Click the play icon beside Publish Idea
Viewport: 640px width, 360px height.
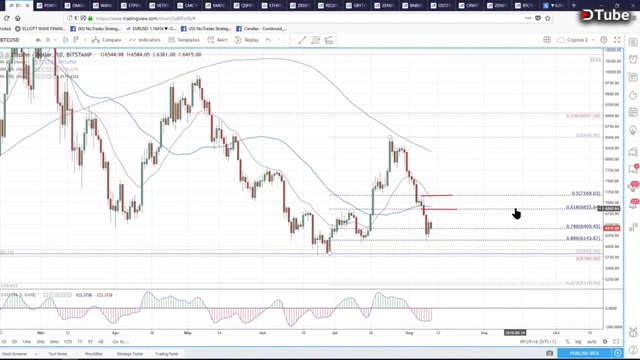click(618, 353)
